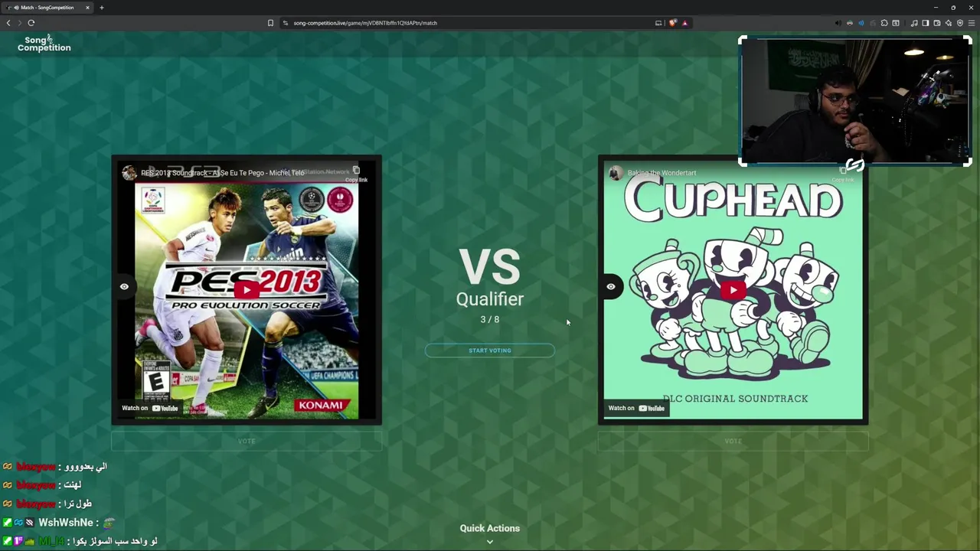980x551 pixels.
Task: Open the Brave Wallet icon
Action: 937,23
